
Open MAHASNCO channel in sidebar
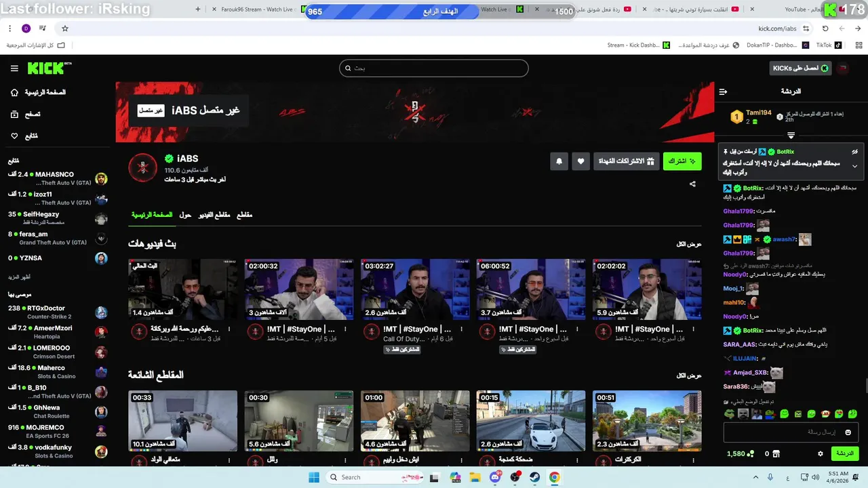[58, 179]
